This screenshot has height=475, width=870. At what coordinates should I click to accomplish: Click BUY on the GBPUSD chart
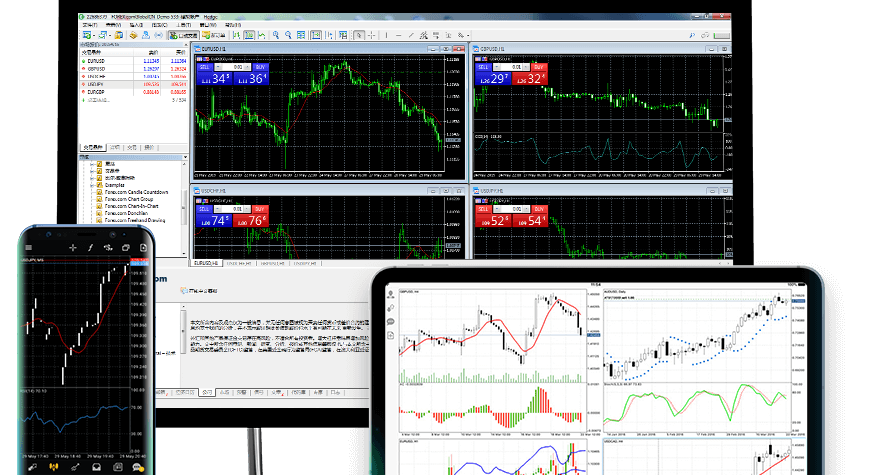(537, 66)
